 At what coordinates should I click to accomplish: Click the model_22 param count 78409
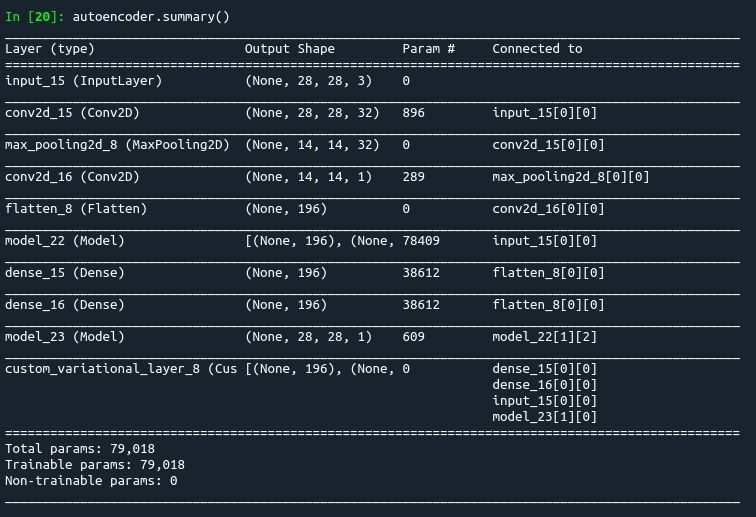pos(421,241)
